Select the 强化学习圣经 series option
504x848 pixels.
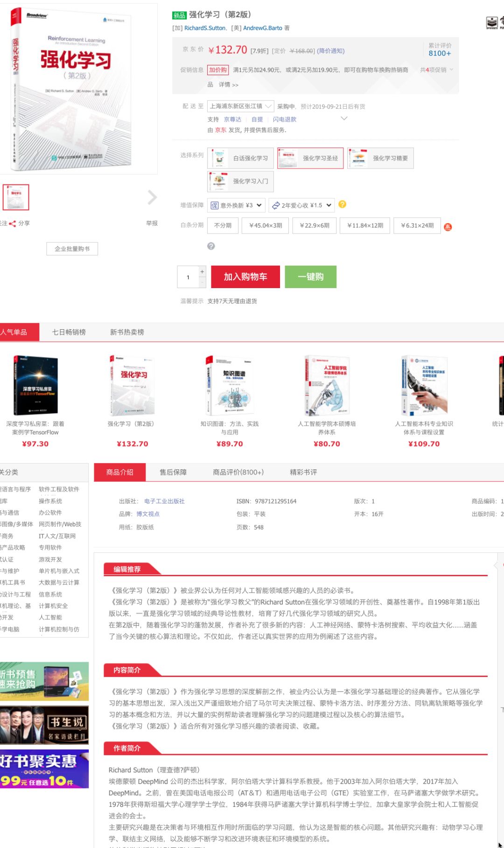point(310,158)
